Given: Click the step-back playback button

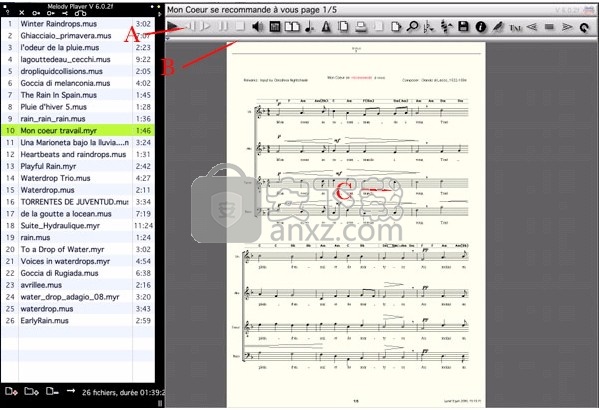Looking at the screenshot, I should tap(191, 26).
